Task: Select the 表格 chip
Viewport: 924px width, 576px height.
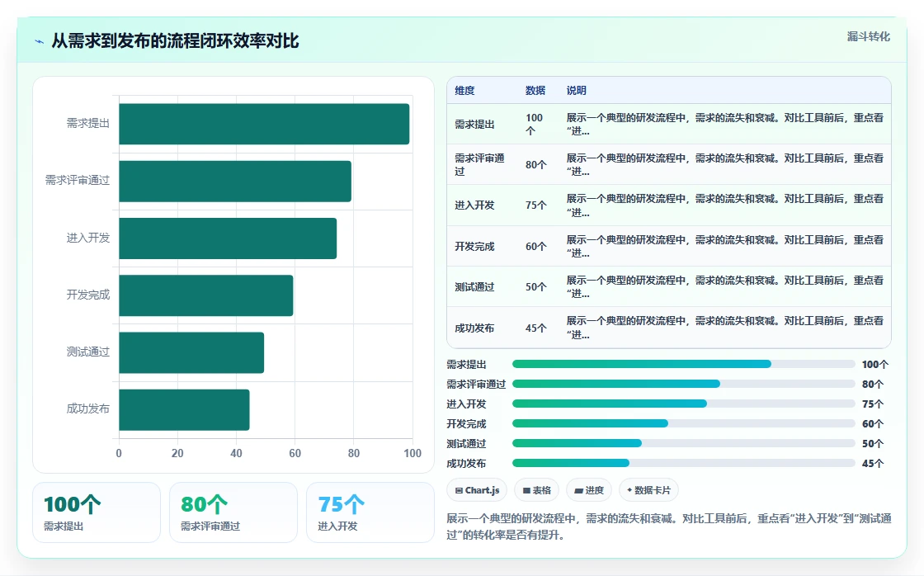Action: pyautogui.click(x=536, y=490)
